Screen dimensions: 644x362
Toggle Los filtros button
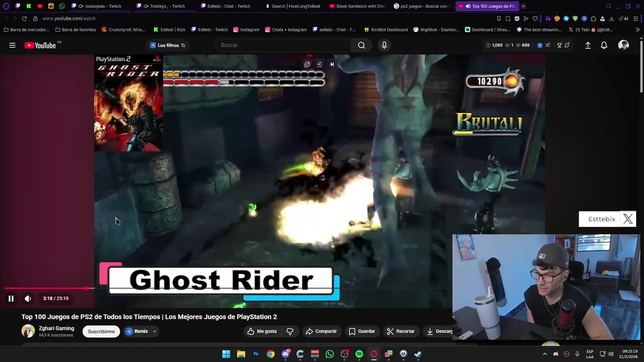(x=168, y=45)
